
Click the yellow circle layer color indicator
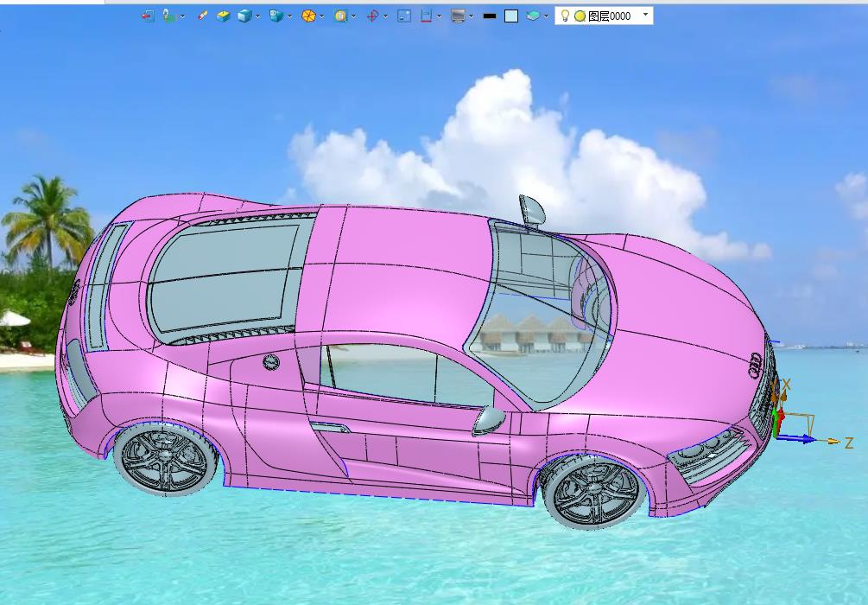coord(580,16)
